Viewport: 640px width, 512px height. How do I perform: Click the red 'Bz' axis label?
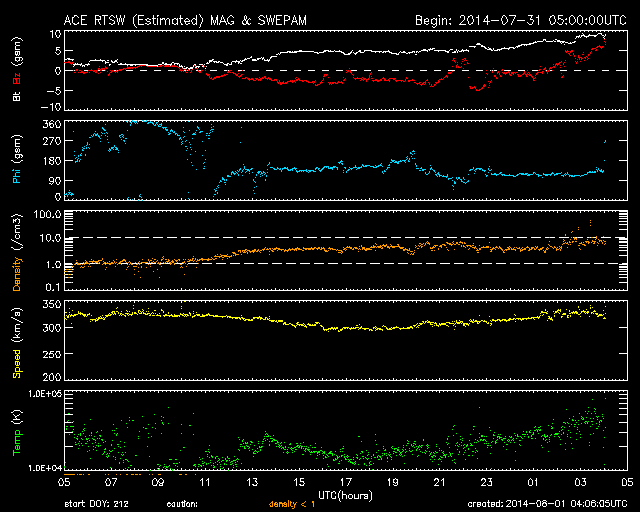click(17, 79)
